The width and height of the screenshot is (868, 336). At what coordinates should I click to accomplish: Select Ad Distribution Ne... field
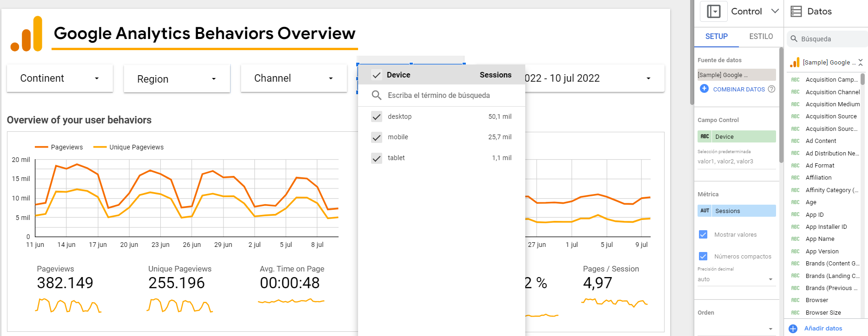pos(832,154)
